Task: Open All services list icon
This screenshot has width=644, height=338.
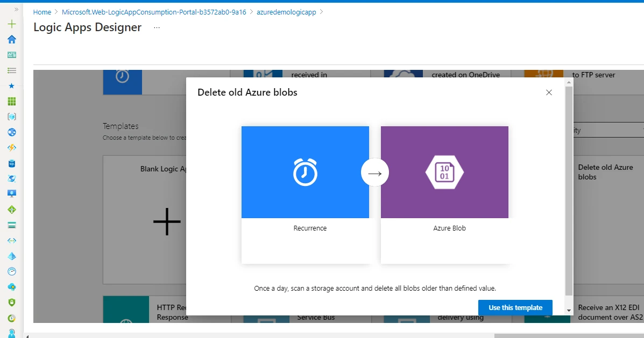Action: click(11, 69)
